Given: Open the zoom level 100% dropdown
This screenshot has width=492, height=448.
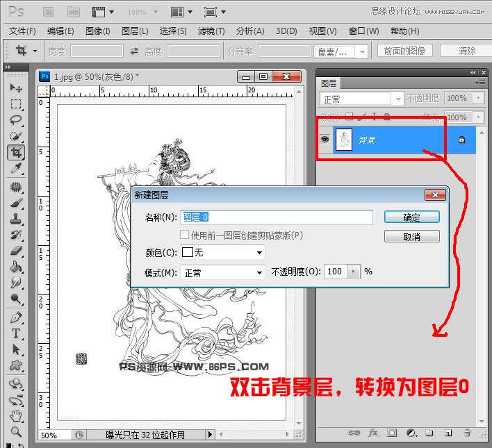Looking at the screenshot, I should (x=156, y=13).
